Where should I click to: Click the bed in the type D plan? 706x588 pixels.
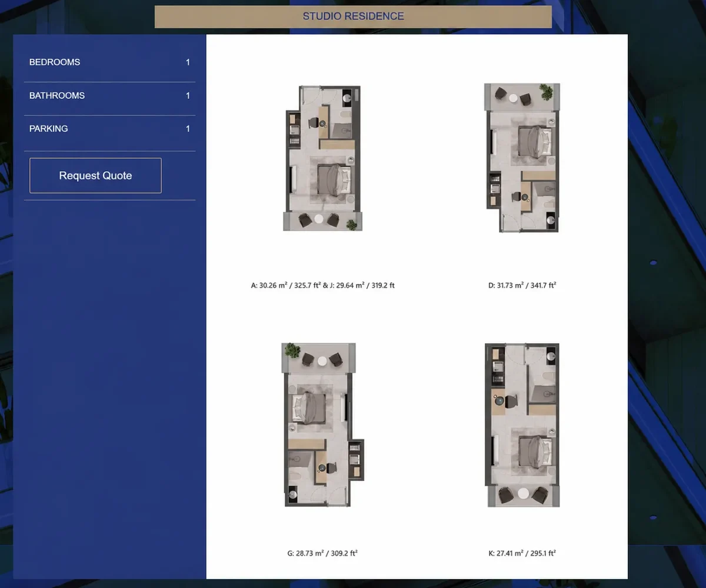[535, 141]
